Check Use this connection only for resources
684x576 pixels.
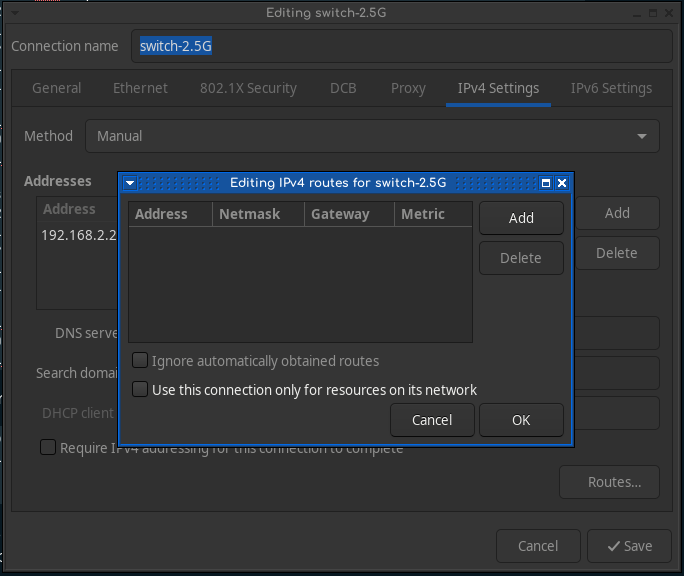click(141, 390)
